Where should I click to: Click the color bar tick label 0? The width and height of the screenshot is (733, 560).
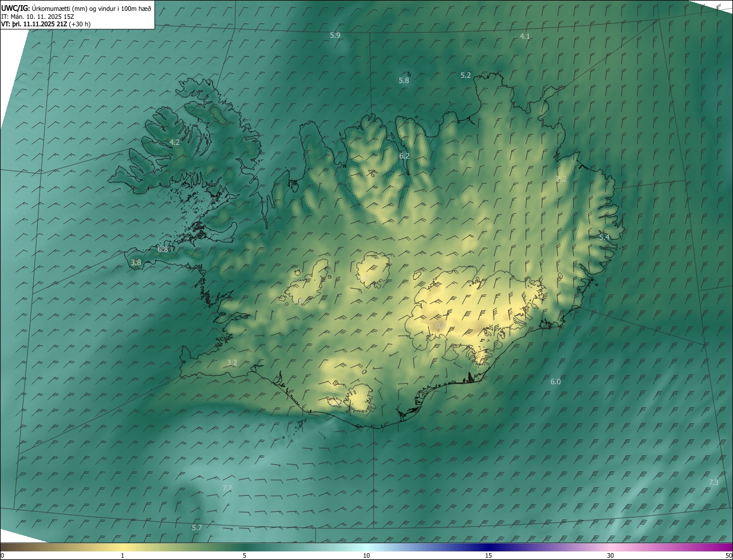(2, 555)
